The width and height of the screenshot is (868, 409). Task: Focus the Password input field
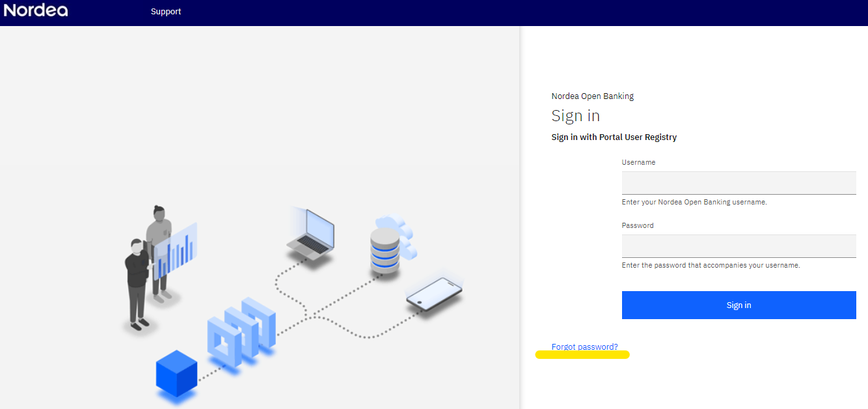[739, 246]
